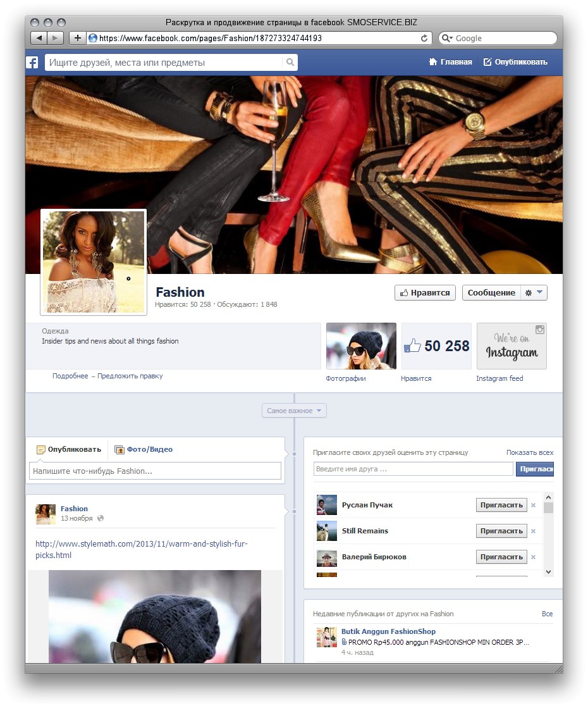Image resolution: width=588 pixels, height=708 pixels.
Task: Go forward with the browser forward arrow
Action: coord(56,38)
